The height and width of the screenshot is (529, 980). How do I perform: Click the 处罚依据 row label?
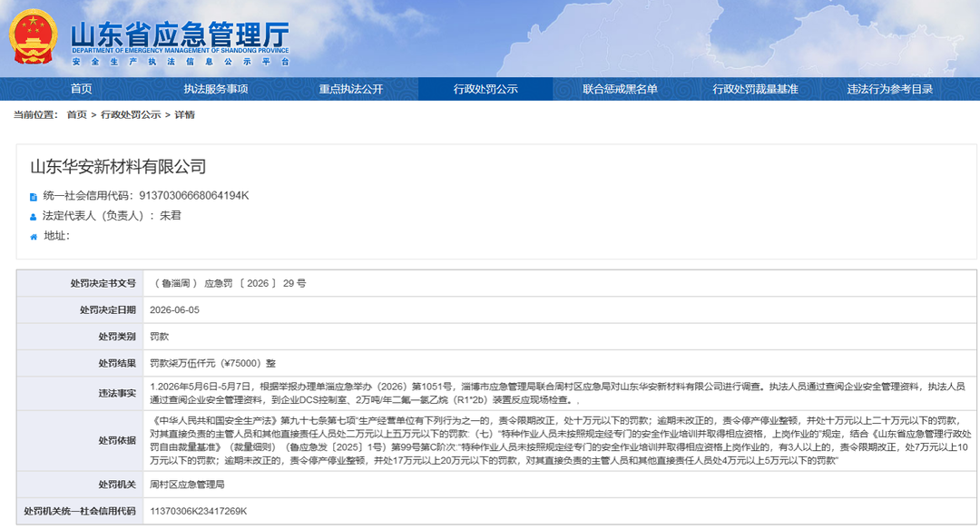[x=117, y=440]
